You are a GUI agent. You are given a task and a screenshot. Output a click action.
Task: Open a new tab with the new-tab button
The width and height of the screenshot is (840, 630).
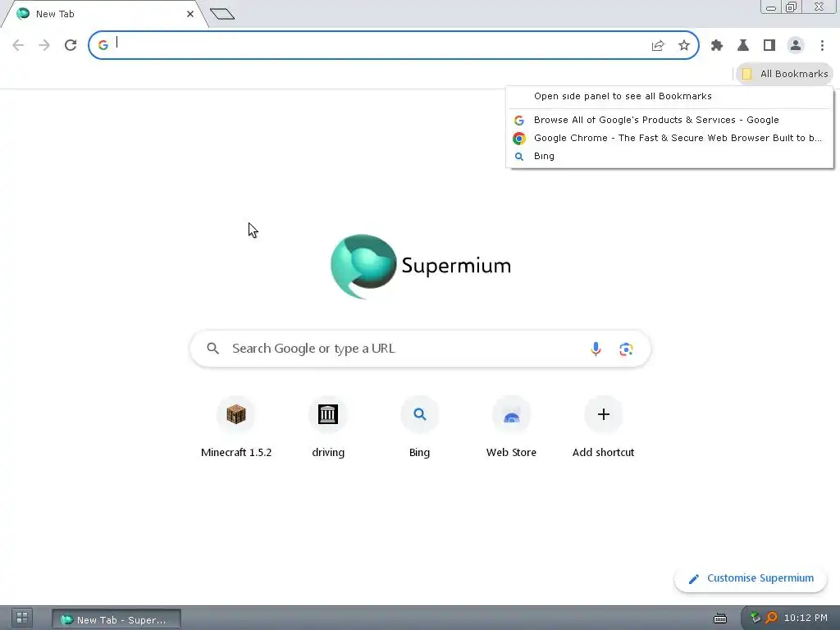(222, 14)
